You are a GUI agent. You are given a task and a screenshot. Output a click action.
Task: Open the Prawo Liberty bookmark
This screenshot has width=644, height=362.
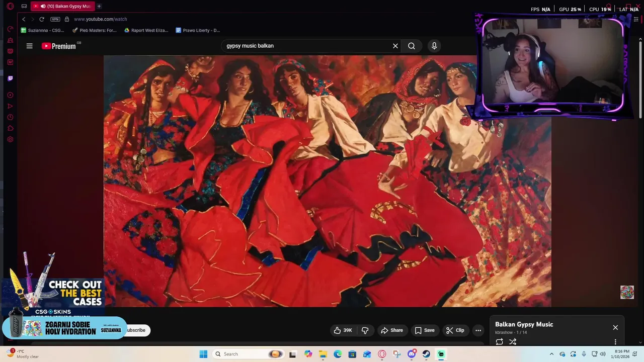(198, 30)
